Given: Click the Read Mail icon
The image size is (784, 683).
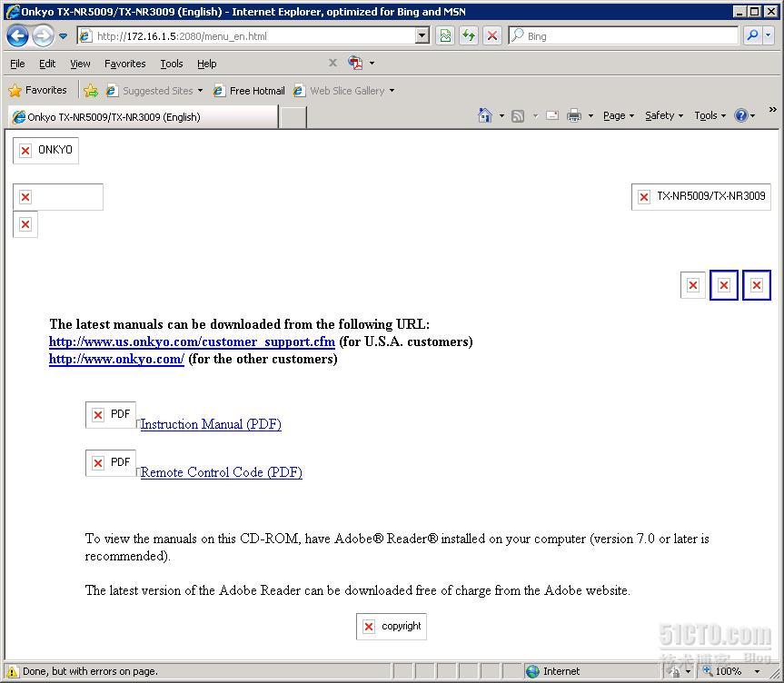Looking at the screenshot, I should click(x=552, y=116).
